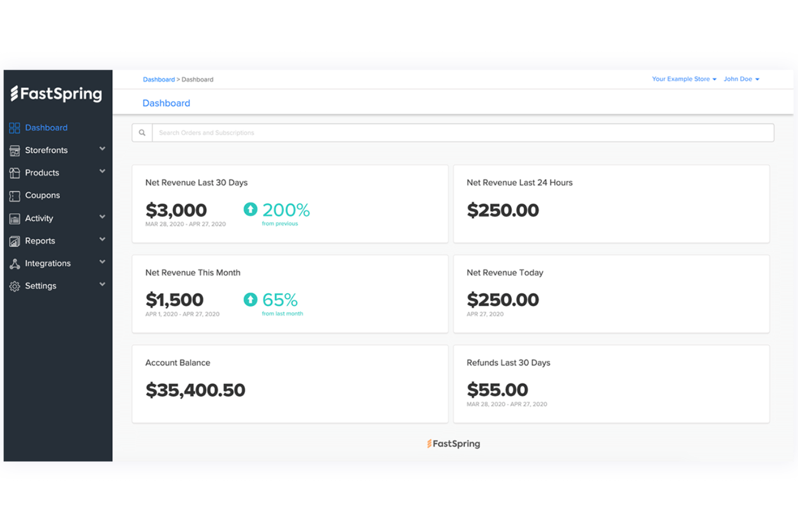Expand the Integrations section
The height and width of the screenshot is (532, 798).
[x=102, y=263]
